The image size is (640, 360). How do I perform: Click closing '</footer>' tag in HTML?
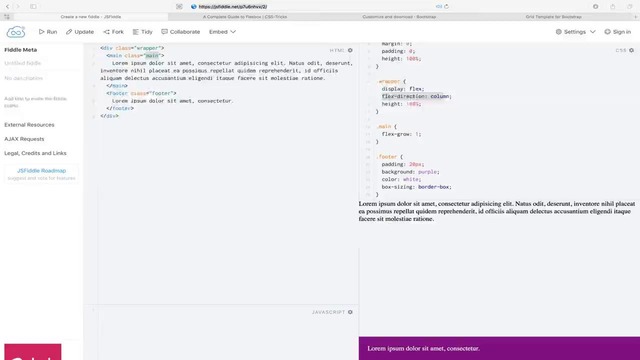click(120, 109)
